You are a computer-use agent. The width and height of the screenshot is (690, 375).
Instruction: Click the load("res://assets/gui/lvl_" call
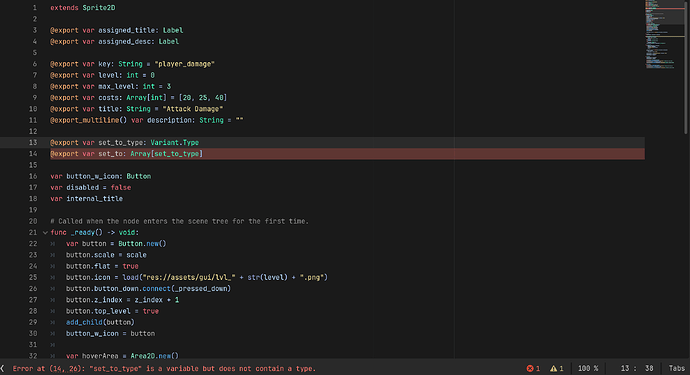pos(179,277)
